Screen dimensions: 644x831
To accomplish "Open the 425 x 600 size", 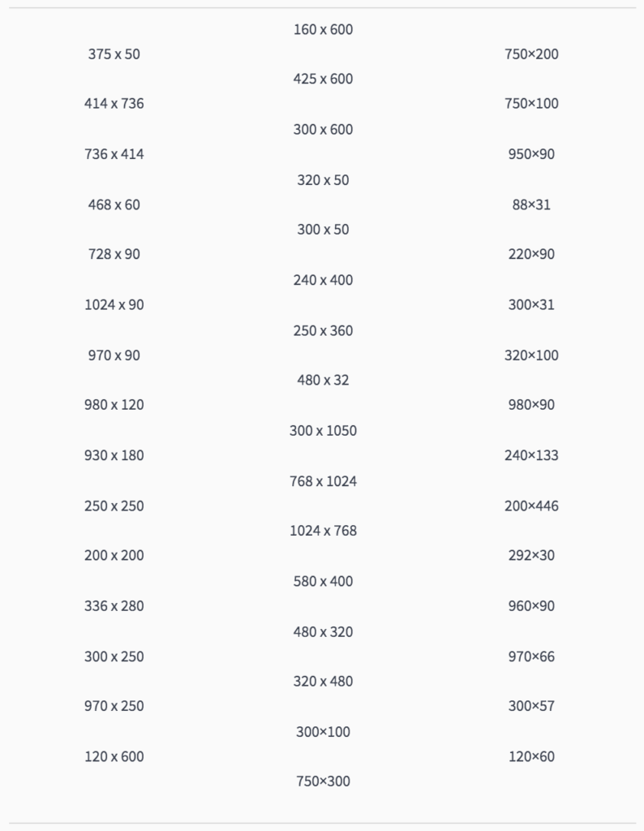I will [323, 79].
